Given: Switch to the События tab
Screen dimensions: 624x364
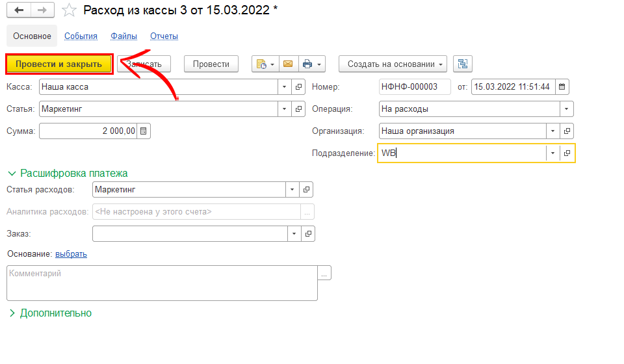Looking at the screenshot, I should click(81, 36).
